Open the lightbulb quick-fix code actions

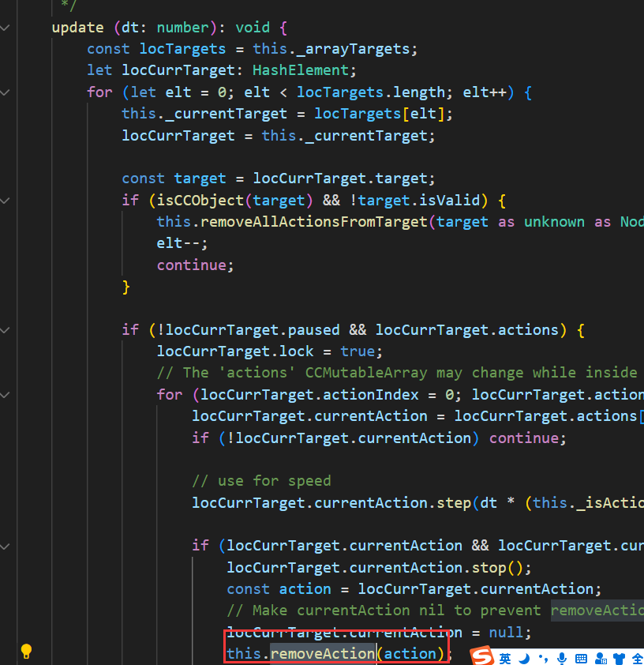click(x=26, y=651)
